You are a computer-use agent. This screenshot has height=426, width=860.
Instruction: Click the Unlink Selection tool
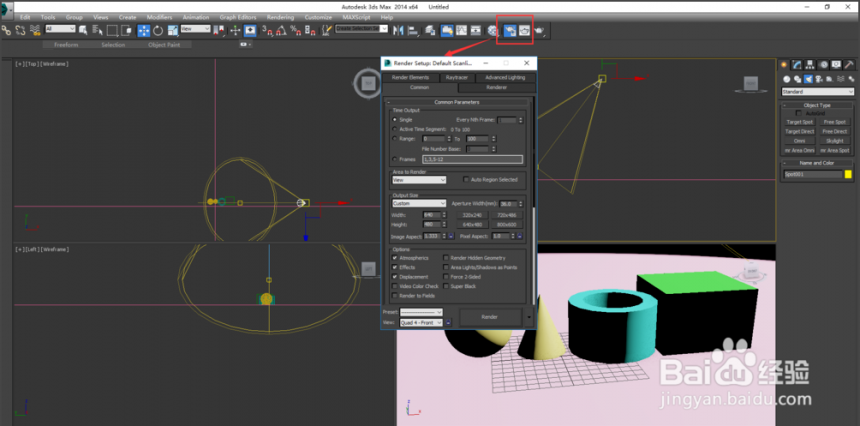tap(20, 30)
